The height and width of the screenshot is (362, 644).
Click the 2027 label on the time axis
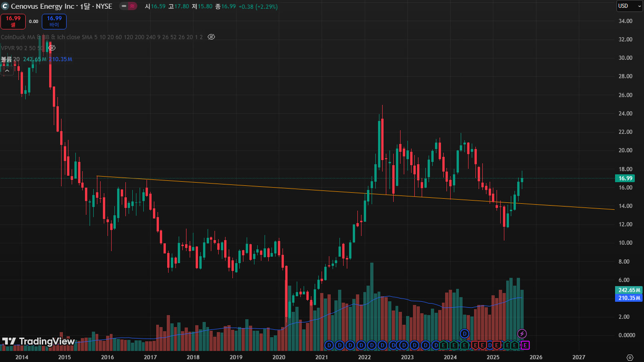pos(579,357)
